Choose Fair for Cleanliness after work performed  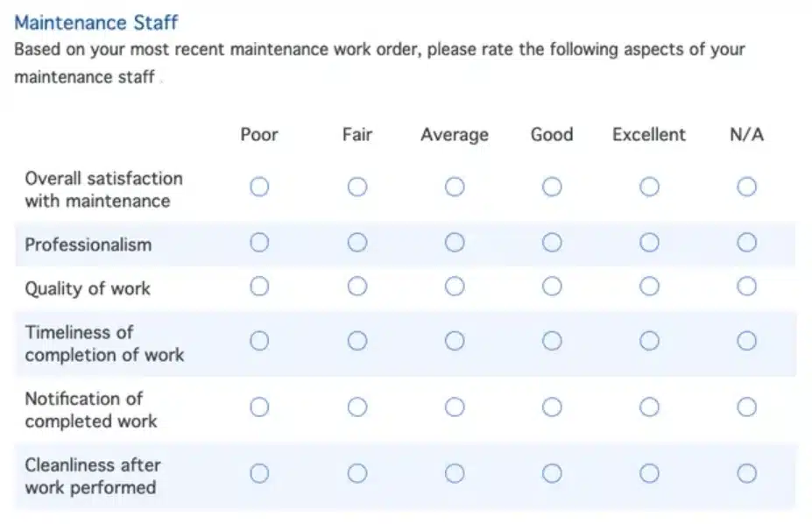(357, 473)
